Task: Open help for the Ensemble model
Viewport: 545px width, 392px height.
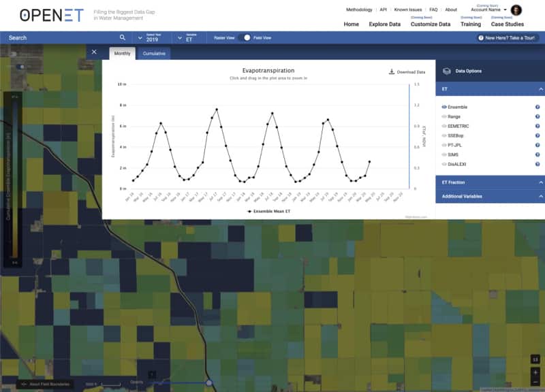Action: point(538,108)
